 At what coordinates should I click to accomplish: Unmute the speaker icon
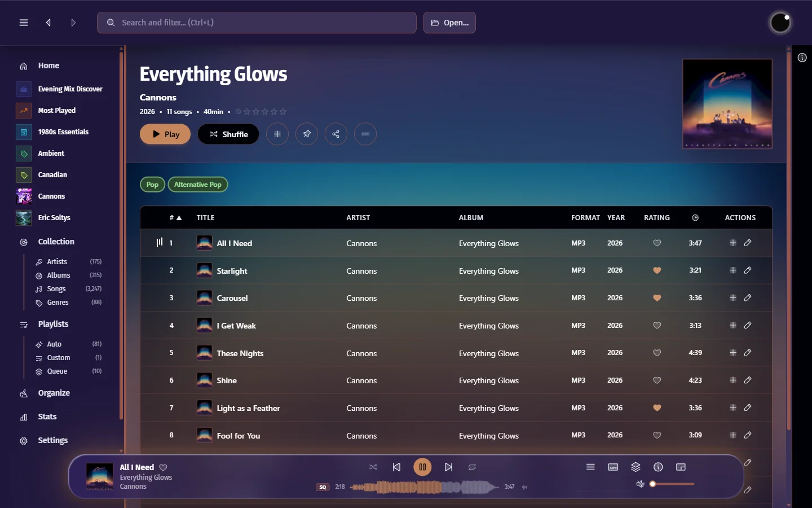640,484
